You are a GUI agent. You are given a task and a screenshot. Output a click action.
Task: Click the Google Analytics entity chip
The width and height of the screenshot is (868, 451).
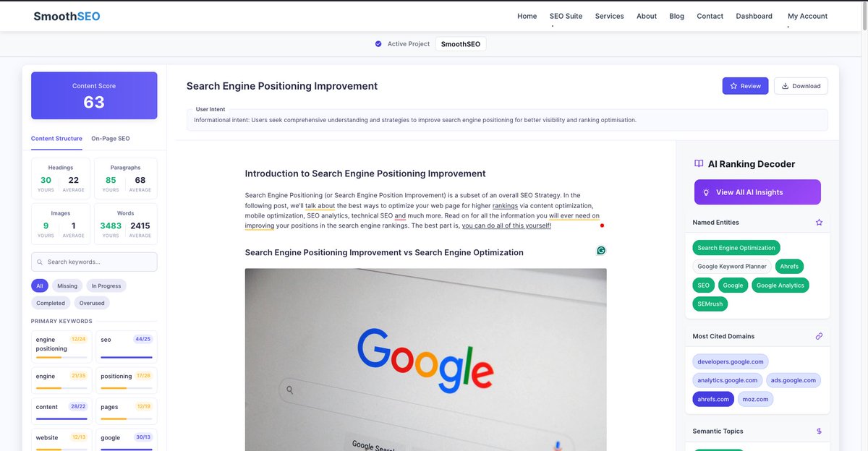coord(780,285)
